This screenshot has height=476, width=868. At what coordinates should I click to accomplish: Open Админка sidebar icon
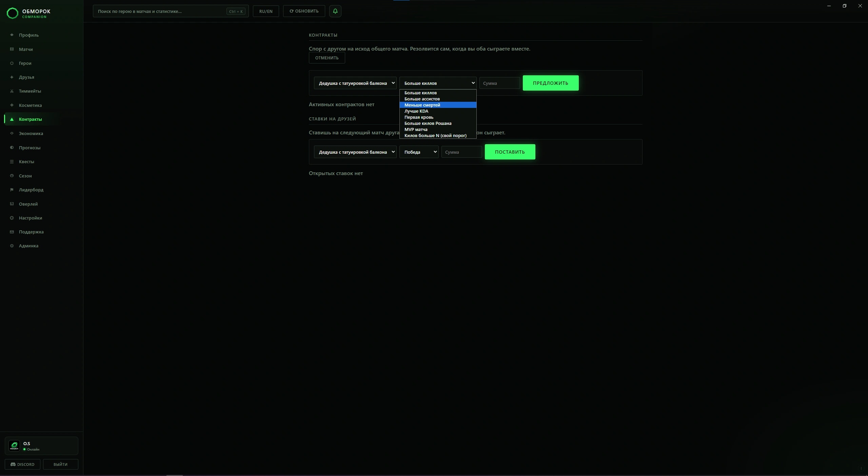(x=12, y=246)
